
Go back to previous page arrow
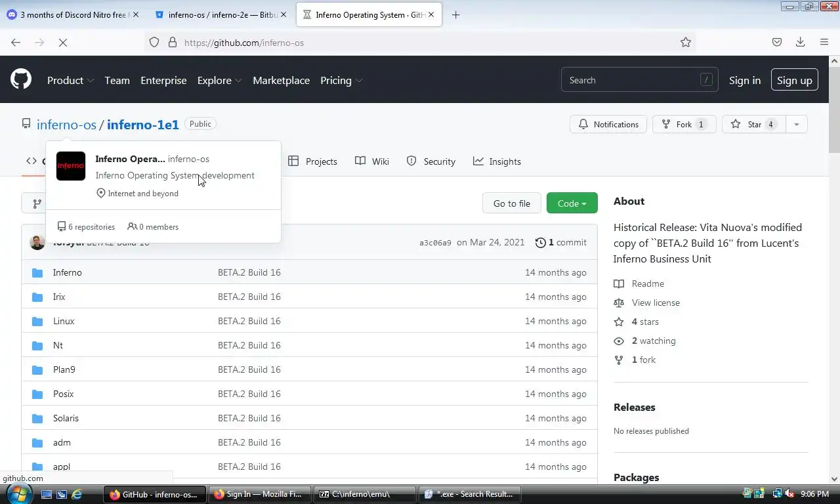click(x=16, y=42)
